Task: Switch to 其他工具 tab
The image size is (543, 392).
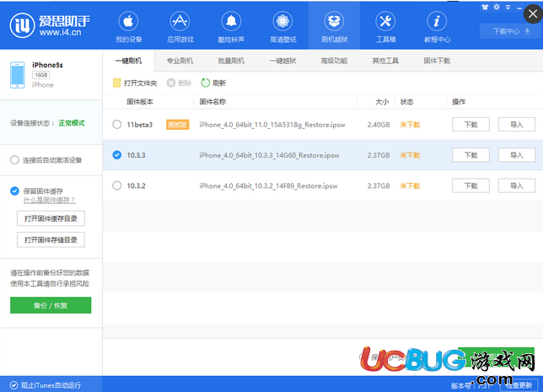Action: click(x=385, y=61)
